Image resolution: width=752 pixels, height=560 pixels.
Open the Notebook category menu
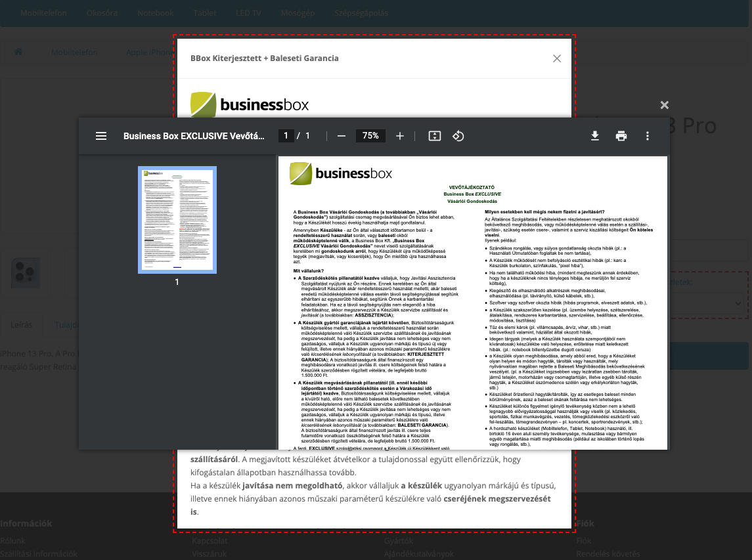point(156,13)
